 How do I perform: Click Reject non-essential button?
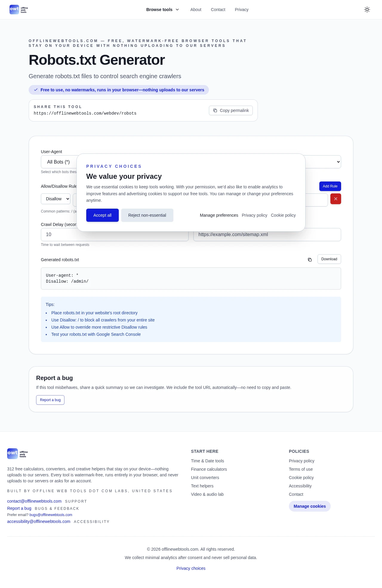pyautogui.click(x=147, y=215)
